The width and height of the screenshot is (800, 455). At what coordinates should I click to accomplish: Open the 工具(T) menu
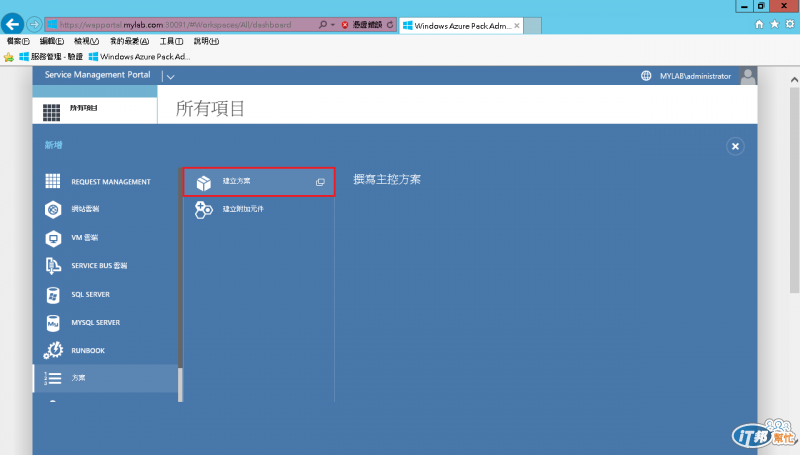click(171, 41)
